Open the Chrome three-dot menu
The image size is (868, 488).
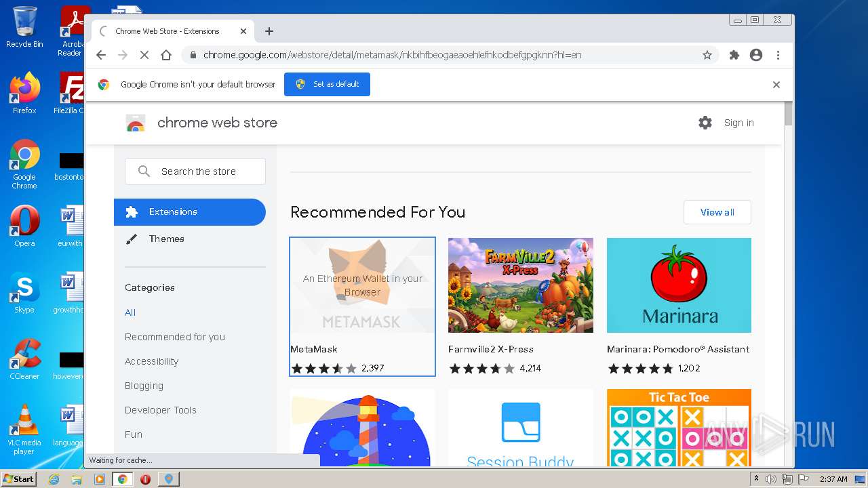778,55
